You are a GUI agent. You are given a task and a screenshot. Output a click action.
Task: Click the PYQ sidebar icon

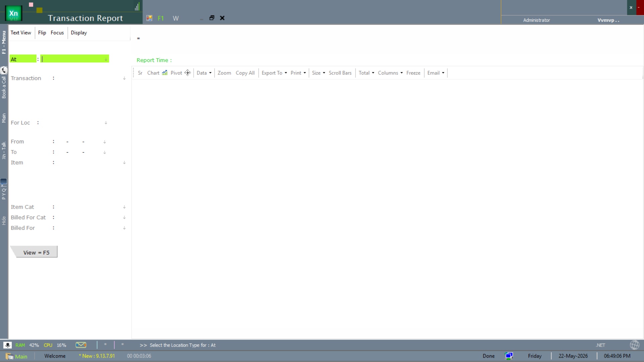(x=4, y=182)
